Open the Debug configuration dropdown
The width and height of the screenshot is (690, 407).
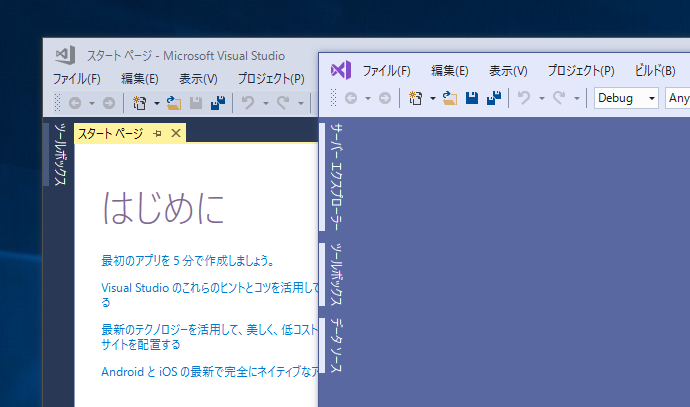[x=626, y=98]
